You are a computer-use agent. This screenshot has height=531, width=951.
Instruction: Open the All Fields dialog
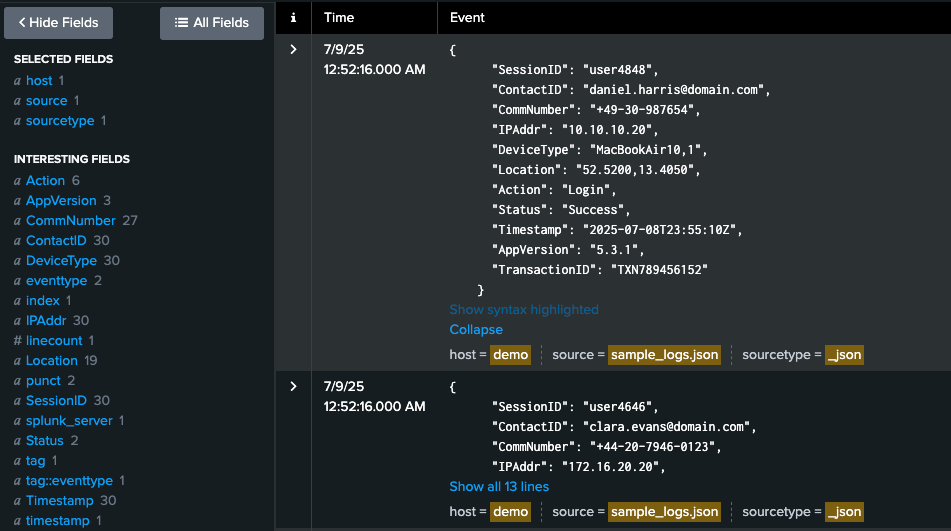coord(212,23)
